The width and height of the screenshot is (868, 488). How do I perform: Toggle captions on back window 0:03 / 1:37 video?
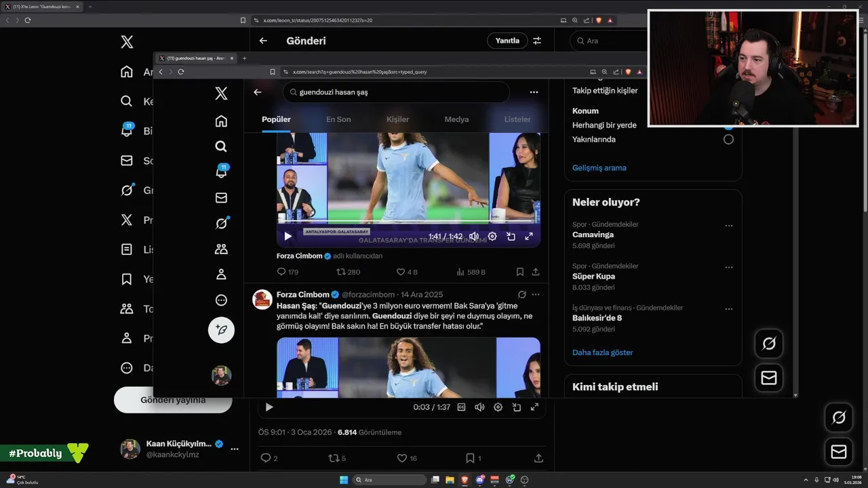[462, 407]
